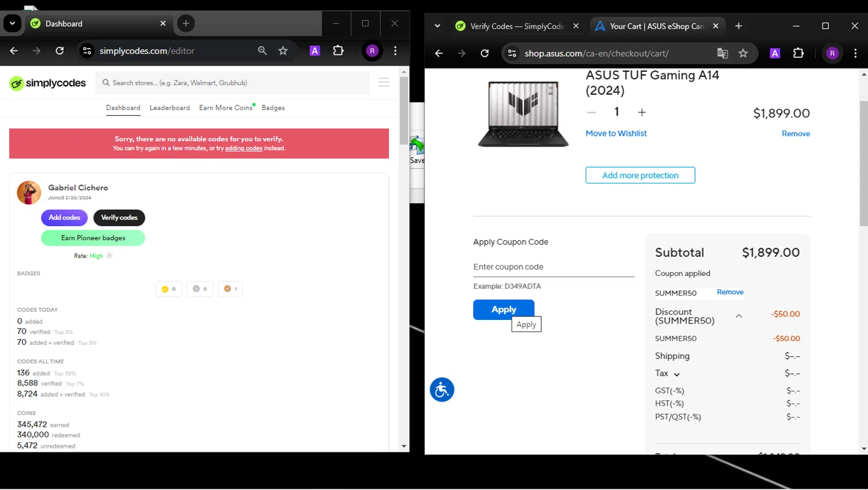Open Earn More Coins tab
Image resolution: width=868 pixels, height=490 pixels.
tap(226, 108)
